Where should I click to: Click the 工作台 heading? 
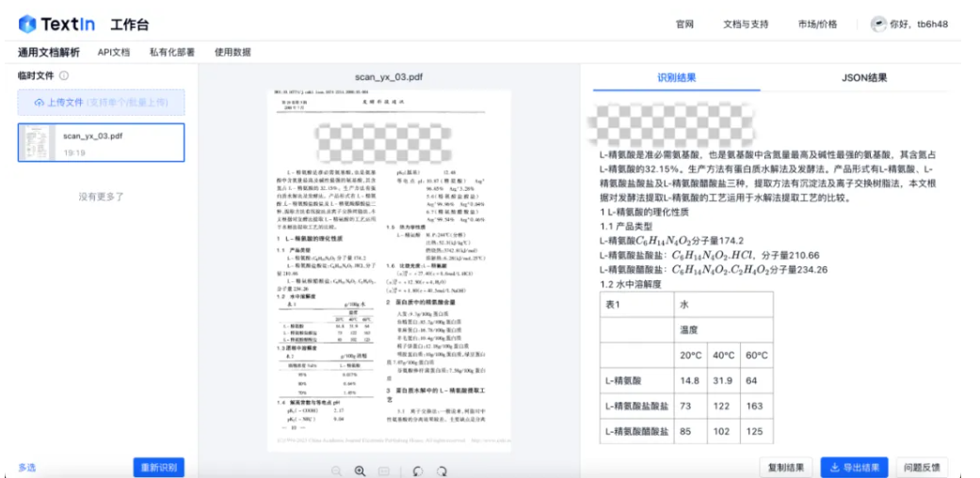pyautogui.click(x=129, y=25)
